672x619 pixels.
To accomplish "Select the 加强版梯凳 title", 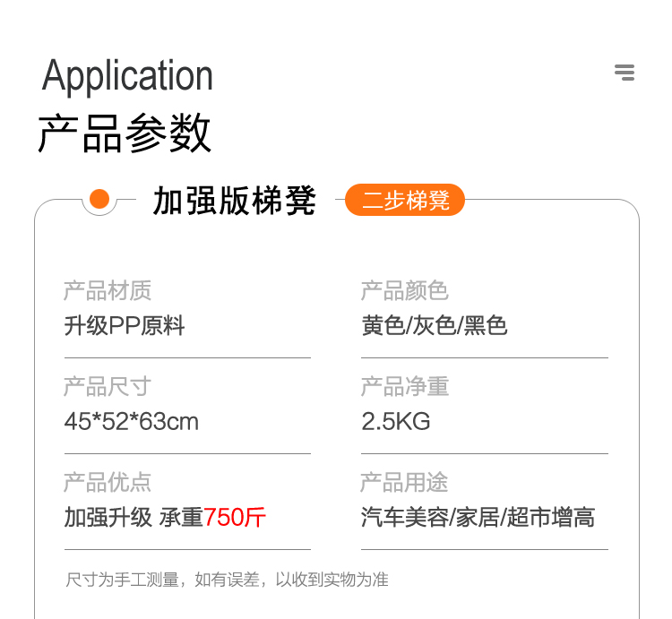I will 235,201.
